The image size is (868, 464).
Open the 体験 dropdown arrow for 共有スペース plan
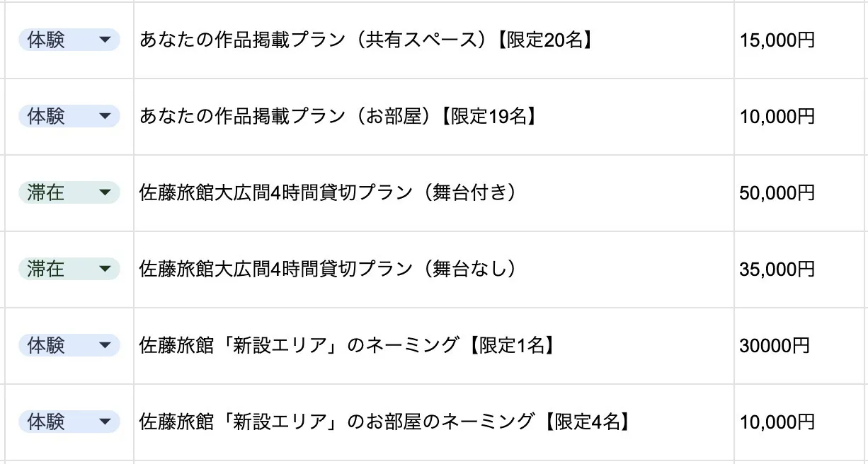pyautogui.click(x=105, y=40)
